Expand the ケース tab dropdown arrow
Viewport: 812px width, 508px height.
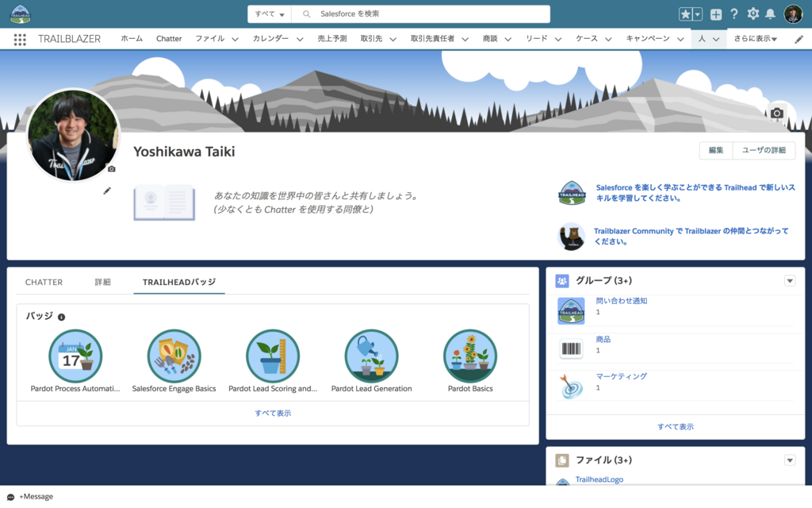point(608,40)
